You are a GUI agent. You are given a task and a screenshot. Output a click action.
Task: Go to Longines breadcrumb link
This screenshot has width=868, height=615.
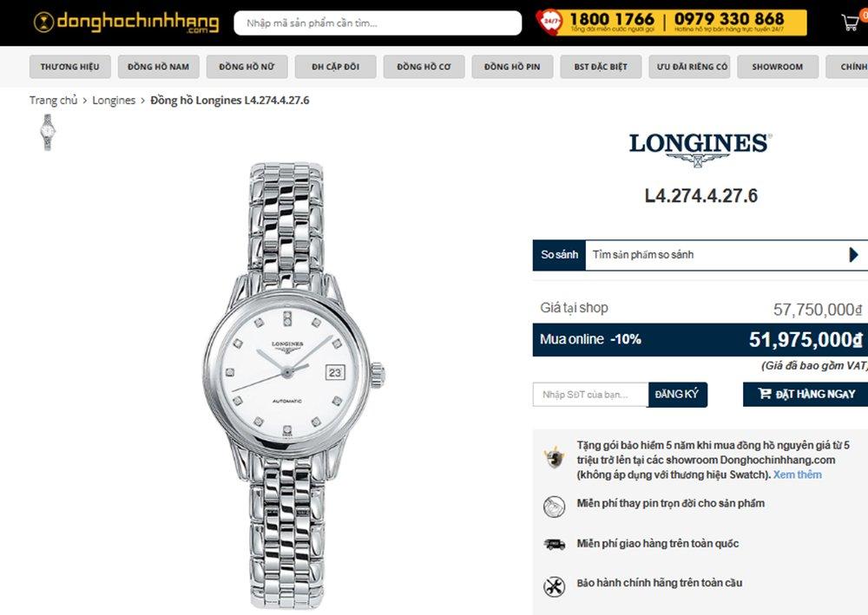[114, 100]
